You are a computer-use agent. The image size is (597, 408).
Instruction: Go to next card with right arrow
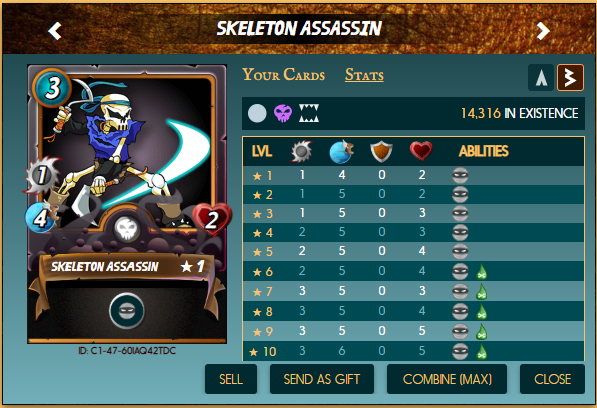pos(543,31)
